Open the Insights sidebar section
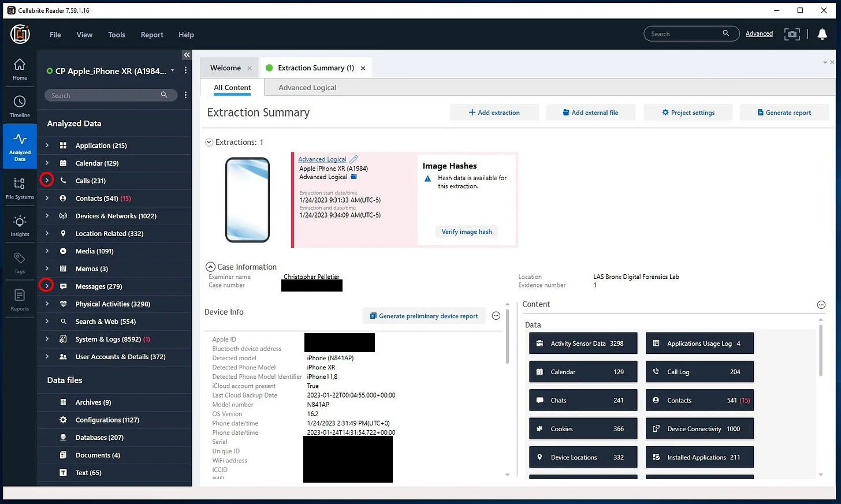 point(20,226)
